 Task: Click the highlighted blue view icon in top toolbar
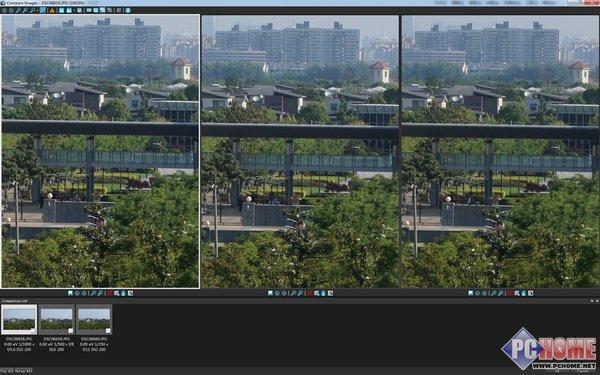point(42,10)
